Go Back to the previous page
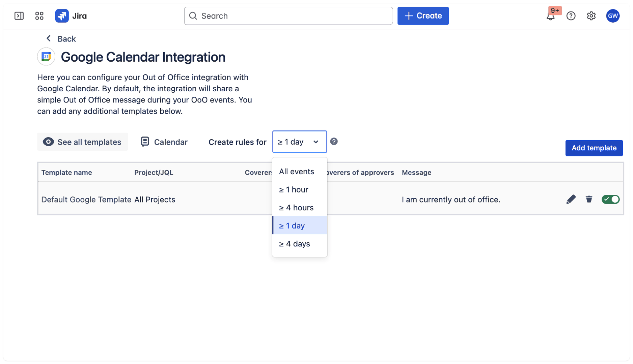Viewport: 633px width, 364px height. (x=61, y=39)
